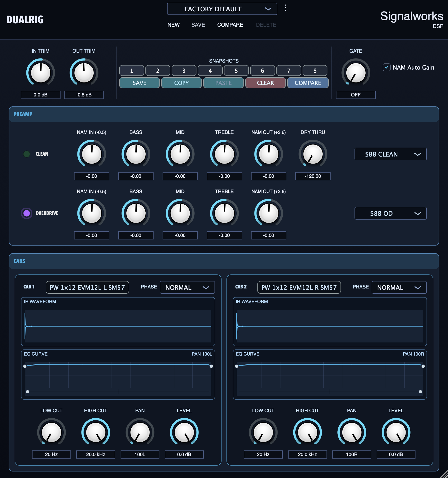448x478 pixels.
Task: Click the Overdrive NAM IN knob
Action: click(x=92, y=213)
